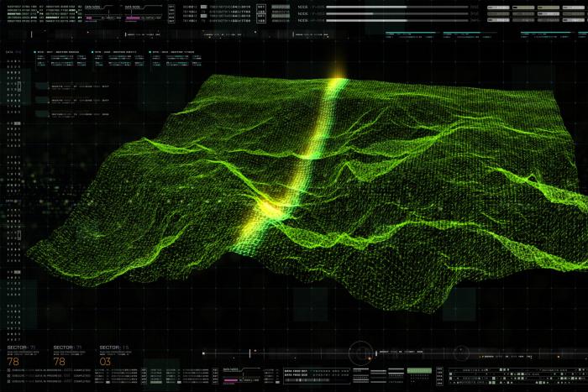Click the cyan square of first data column

pyautogui.click(x=37, y=52)
